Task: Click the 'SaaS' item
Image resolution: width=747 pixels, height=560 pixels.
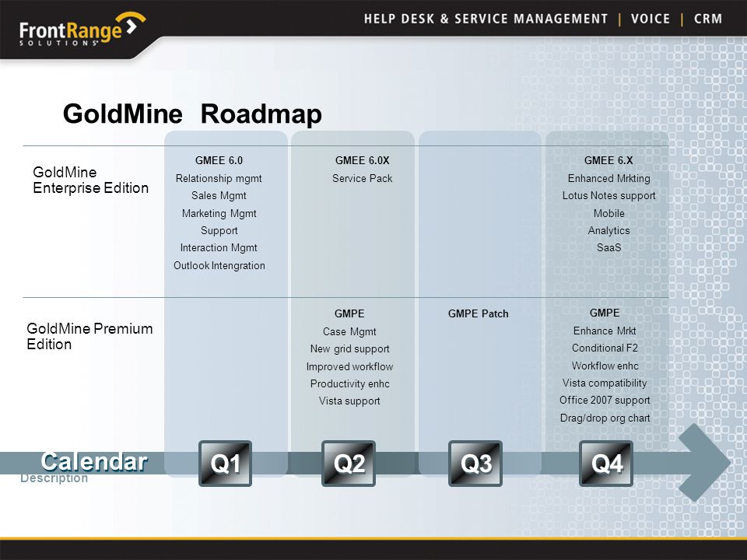Action: point(608,247)
